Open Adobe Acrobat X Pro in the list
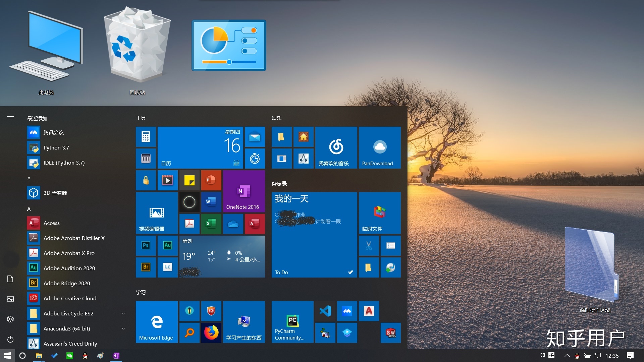This screenshot has width=644, height=362. pos(77,253)
